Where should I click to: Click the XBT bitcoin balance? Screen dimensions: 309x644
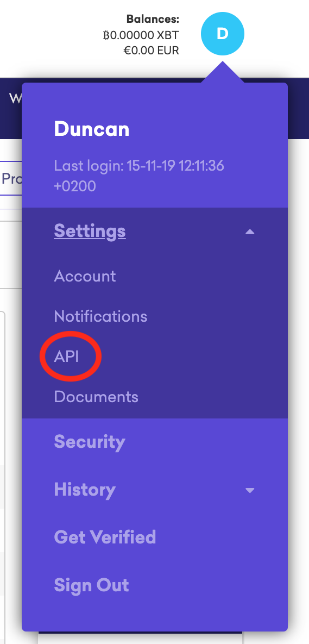tap(141, 35)
